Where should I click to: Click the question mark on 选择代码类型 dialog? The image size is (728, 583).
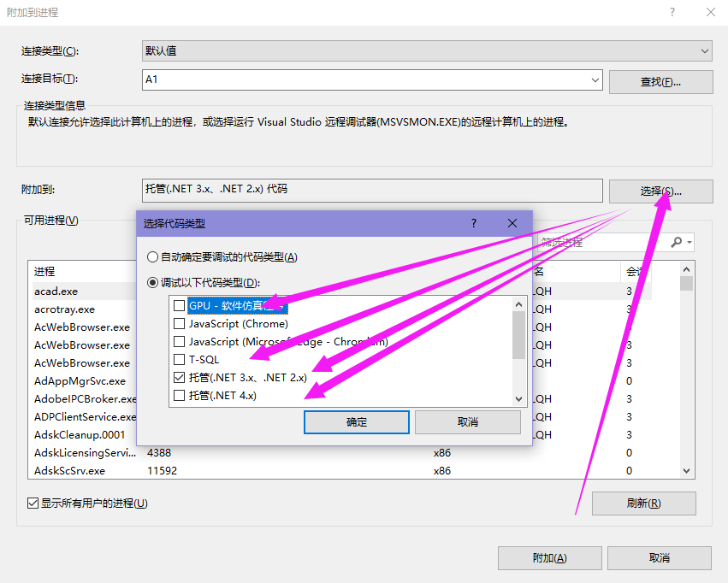click(473, 223)
